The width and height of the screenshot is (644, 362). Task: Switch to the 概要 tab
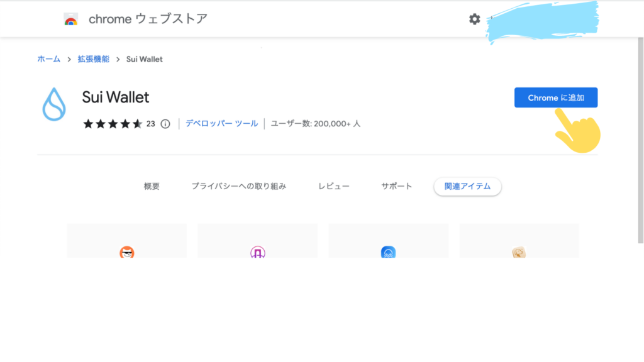[x=152, y=186]
